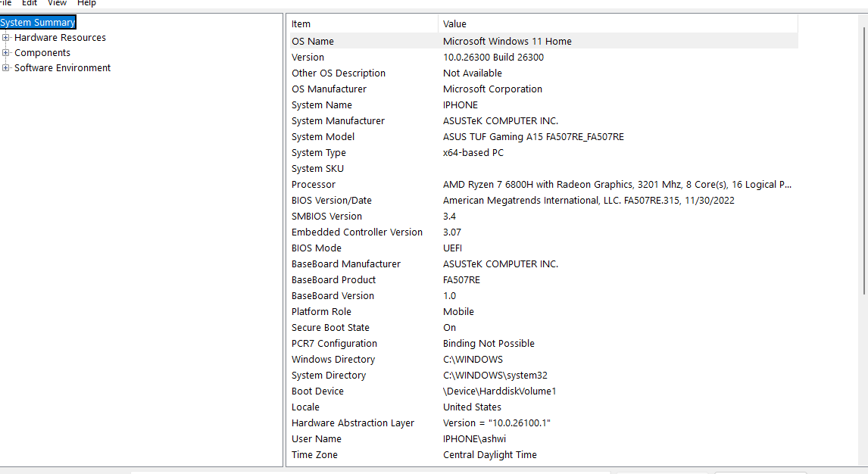Open the Help menu
Image resolution: width=868 pixels, height=474 pixels.
tap(86, 3)
